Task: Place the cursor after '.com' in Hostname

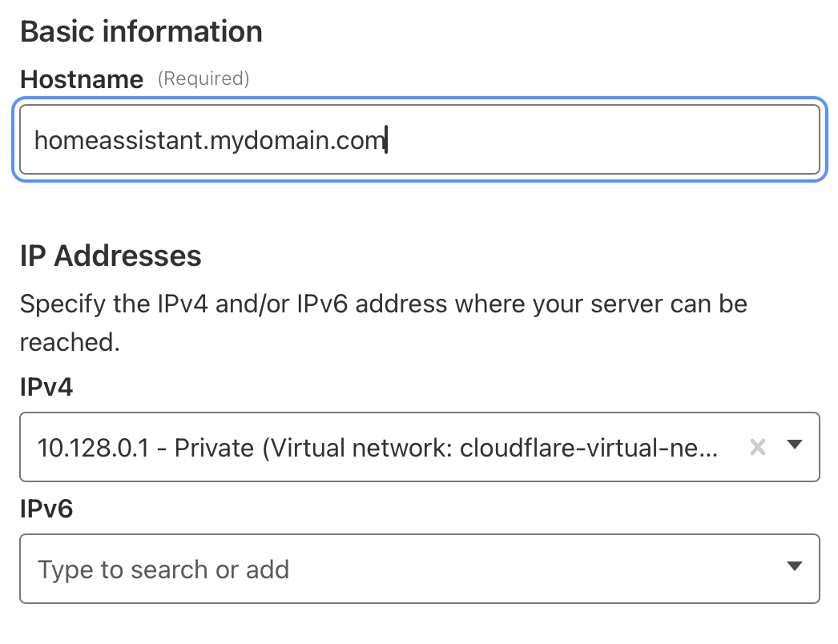Action: coord(387,141)
